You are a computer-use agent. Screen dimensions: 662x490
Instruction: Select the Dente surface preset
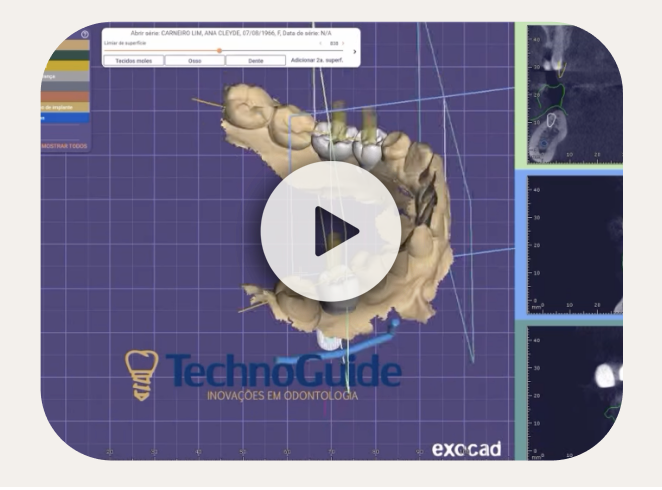[256, 61]
